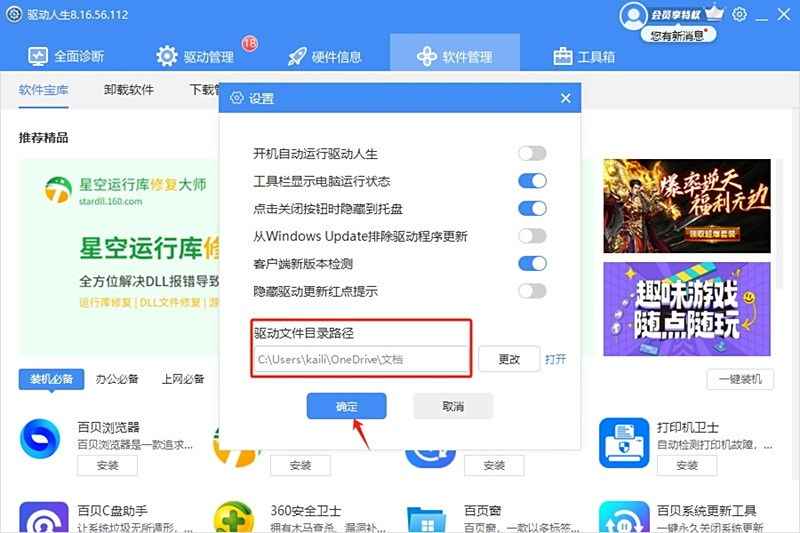
Task: Click the VIP crown membership icon
Action: pos(714,12)
